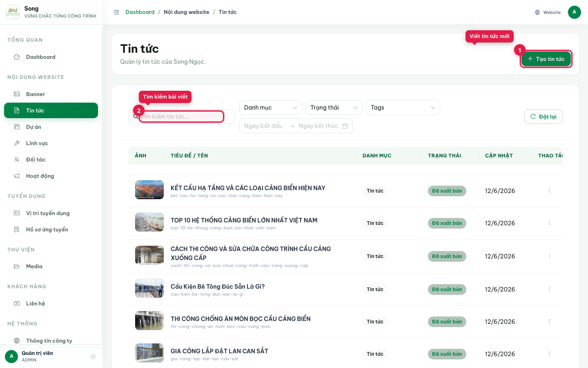Open actions menu for TOP 10 HỆ THỐNG CẢNG BIỂN row
Viewport: 588px width, 368px height.
(x=550, y=223)
